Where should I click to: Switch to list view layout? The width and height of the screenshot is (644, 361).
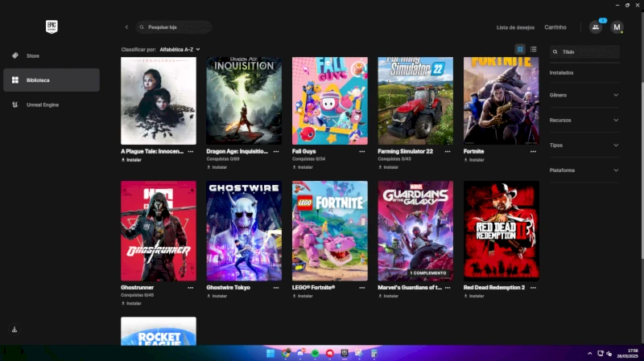533,49
